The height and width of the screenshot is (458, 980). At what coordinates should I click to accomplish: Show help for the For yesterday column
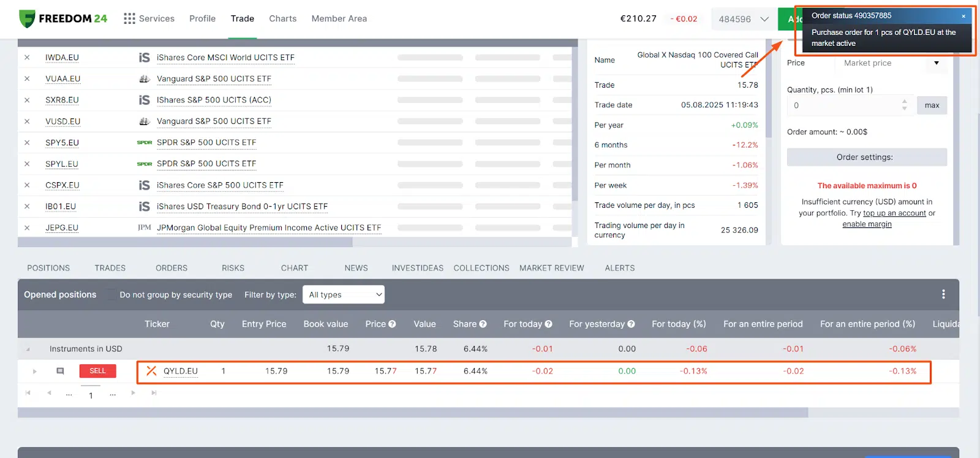(x=631, y=324)
